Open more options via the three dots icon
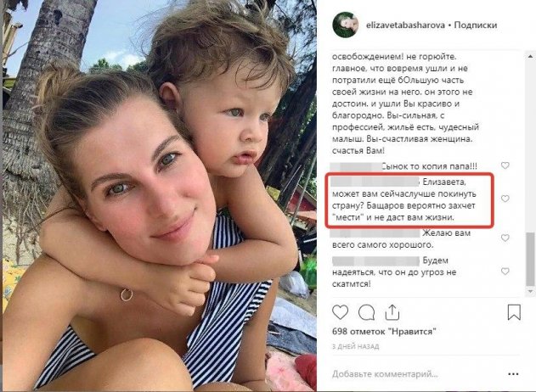Viewport: 536px width, 392px height. click(x=513, y=374)
